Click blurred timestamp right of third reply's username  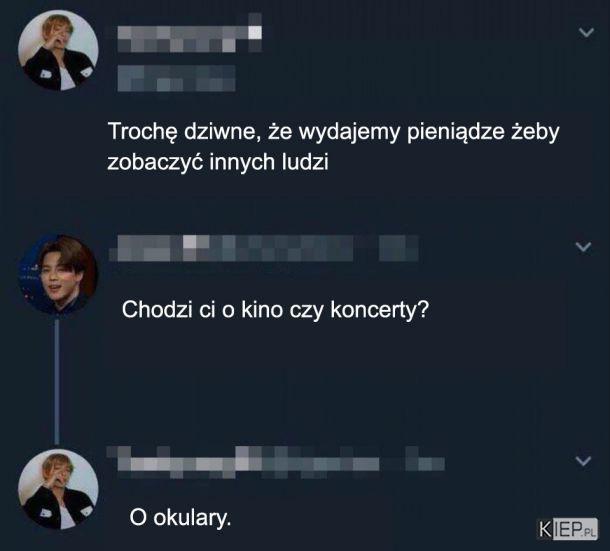point(425,462)
